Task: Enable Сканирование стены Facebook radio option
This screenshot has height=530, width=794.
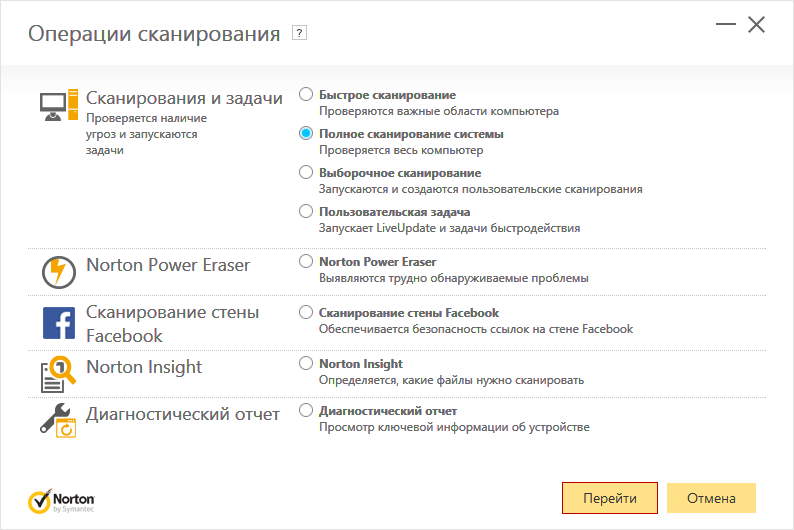Action: [x=306, y=312]
